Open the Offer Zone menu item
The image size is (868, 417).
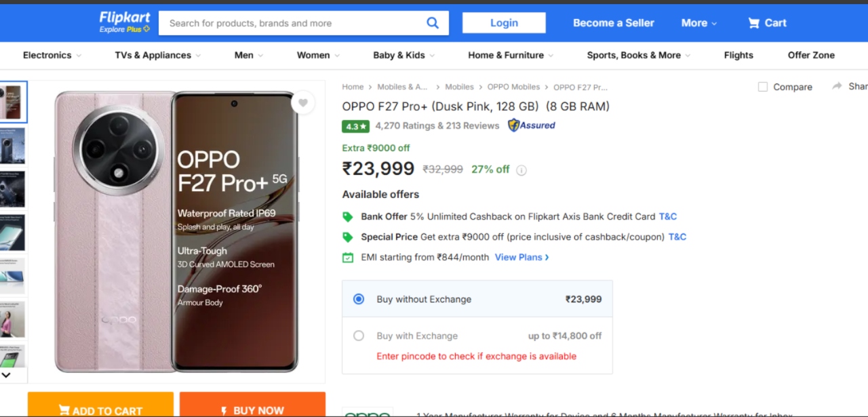coord(811,56)
